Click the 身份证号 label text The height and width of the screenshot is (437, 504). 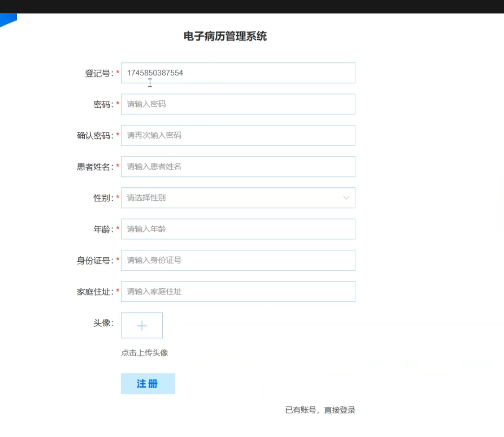(x=94, y=261)
